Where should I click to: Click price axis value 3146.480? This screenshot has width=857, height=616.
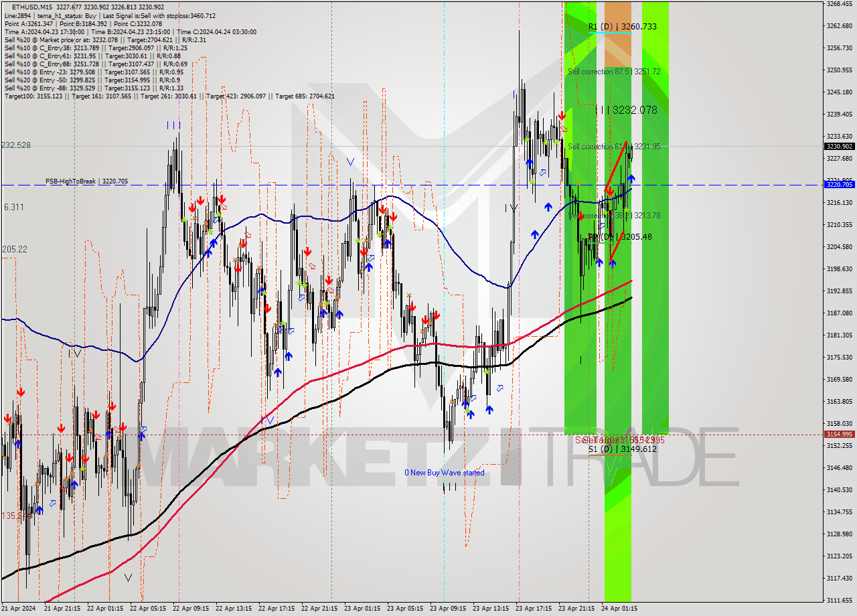point(839,467)
